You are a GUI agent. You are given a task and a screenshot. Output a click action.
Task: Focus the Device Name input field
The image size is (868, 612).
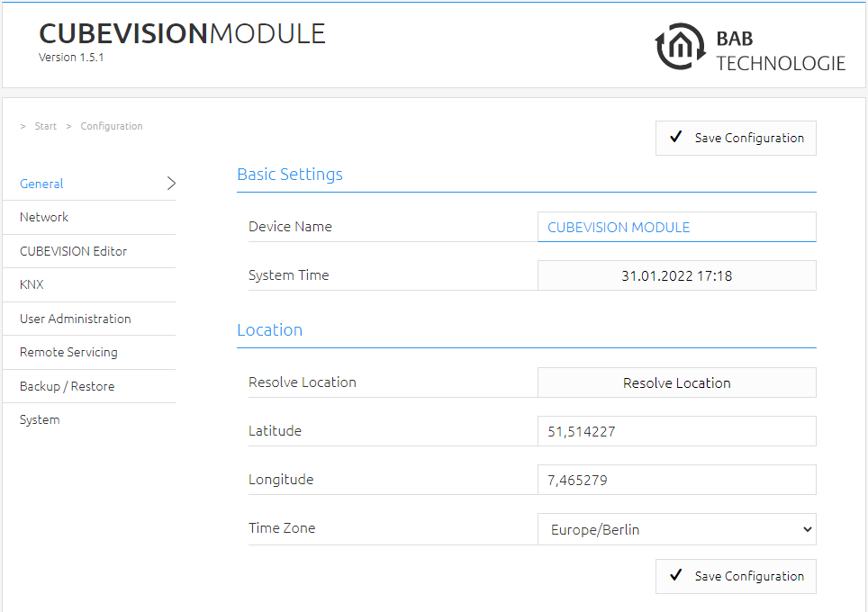(676, 227)
